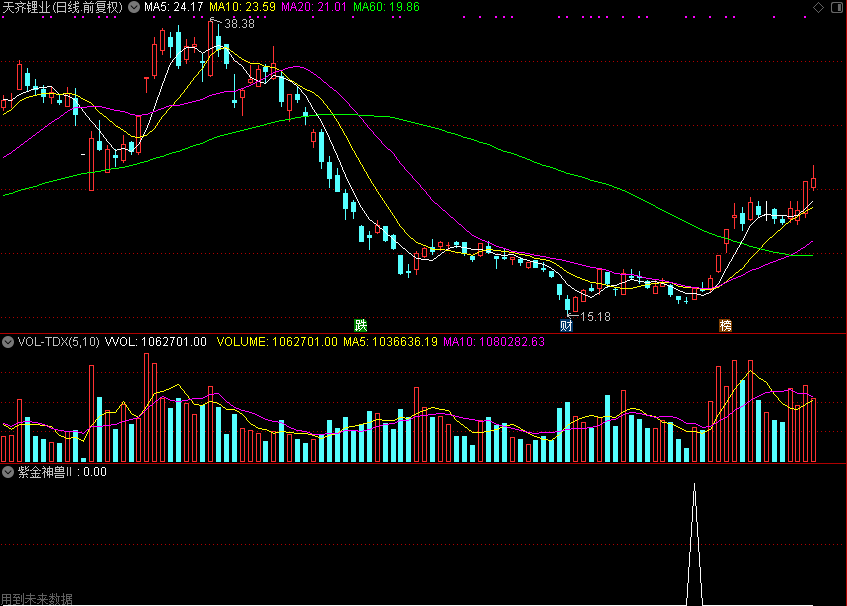Select the MA10: 23.59 label
Screen dimensions: 847x606
pos(242,7)
